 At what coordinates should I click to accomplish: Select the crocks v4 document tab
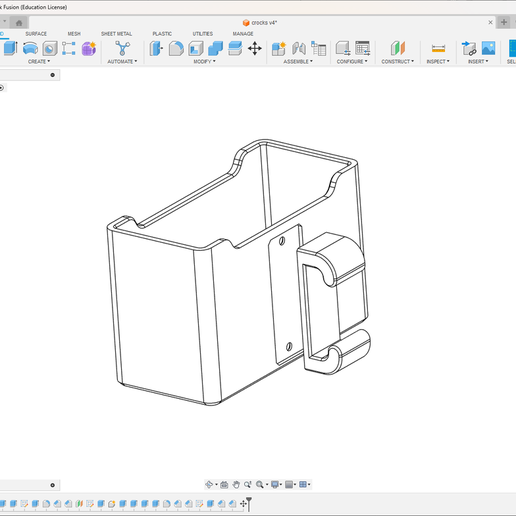coord(260,23)
